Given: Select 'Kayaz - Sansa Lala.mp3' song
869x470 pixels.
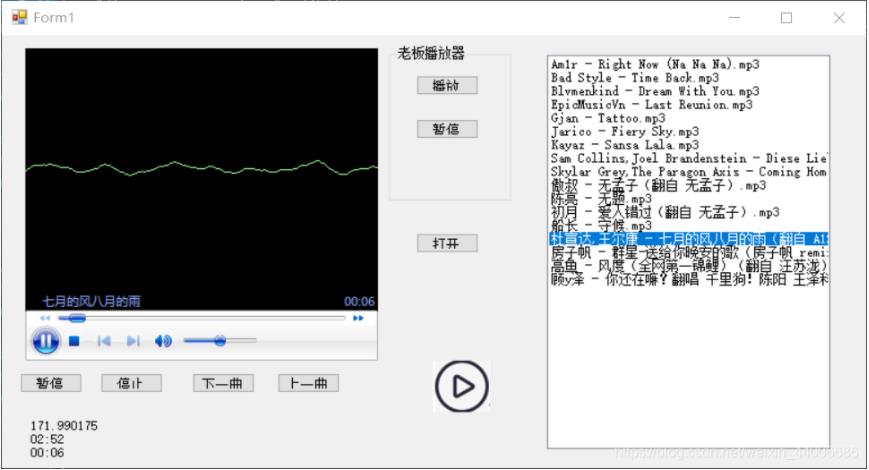Looking at the screenshot, I should pos(624,145).
